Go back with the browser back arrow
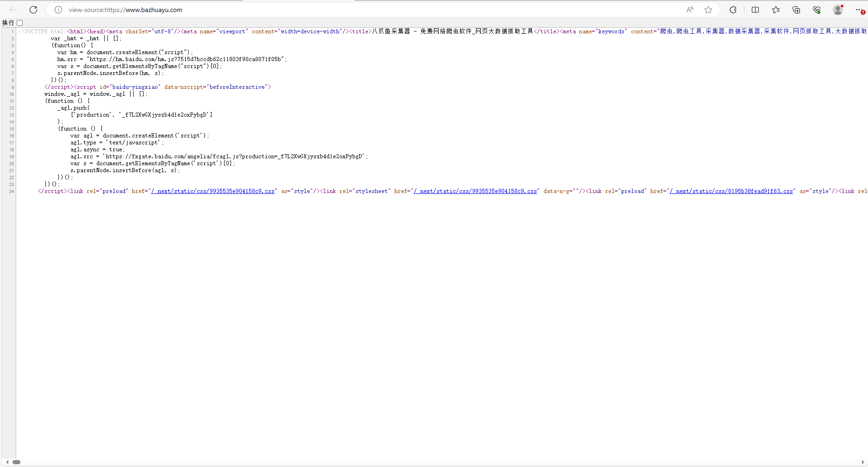 [x=13, y=10]
